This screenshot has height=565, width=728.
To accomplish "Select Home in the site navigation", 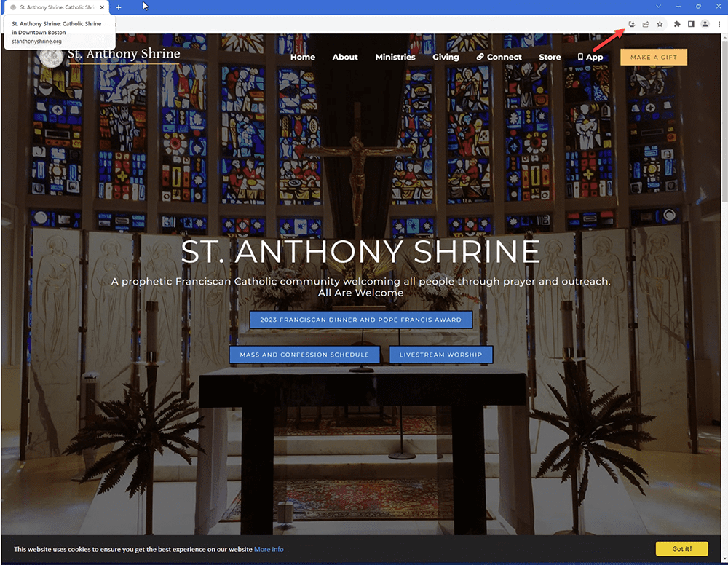I will coord(303,57).
